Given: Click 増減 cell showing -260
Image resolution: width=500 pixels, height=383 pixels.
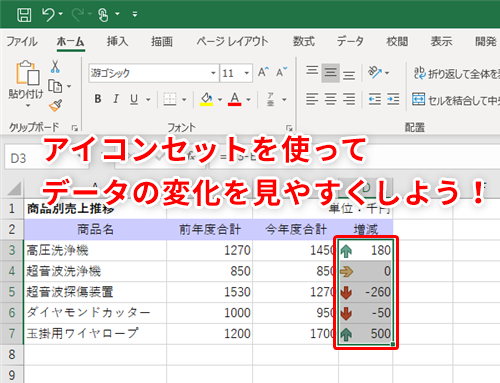Looking at the screenshot, I should point(366,292).
